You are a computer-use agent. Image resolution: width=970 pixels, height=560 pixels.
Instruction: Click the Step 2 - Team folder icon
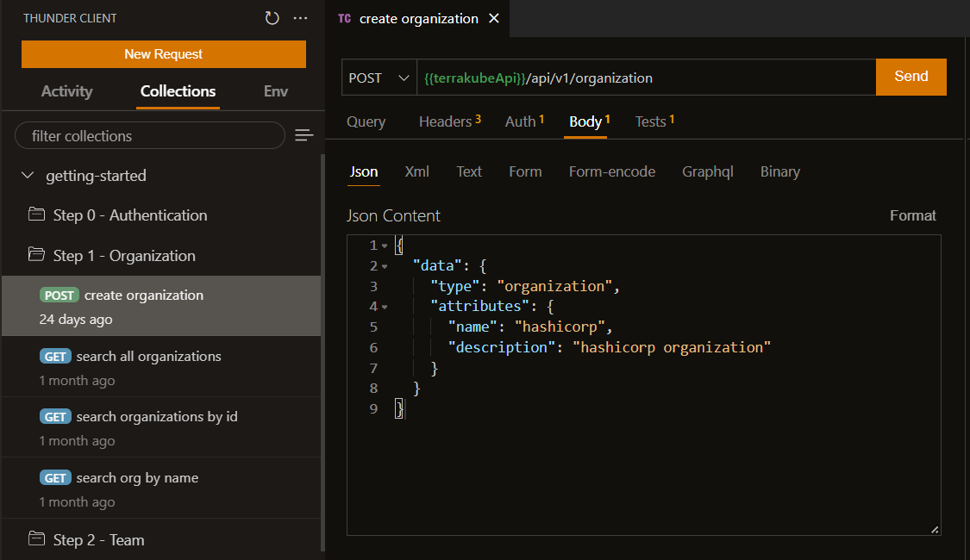click(x=36, y=540)
